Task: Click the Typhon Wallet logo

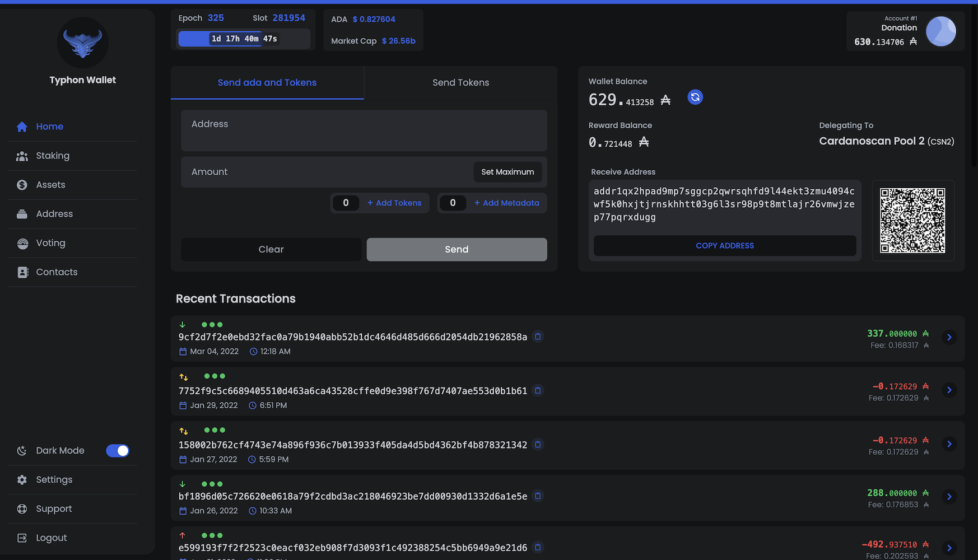Action: click(x=83, y=43)
